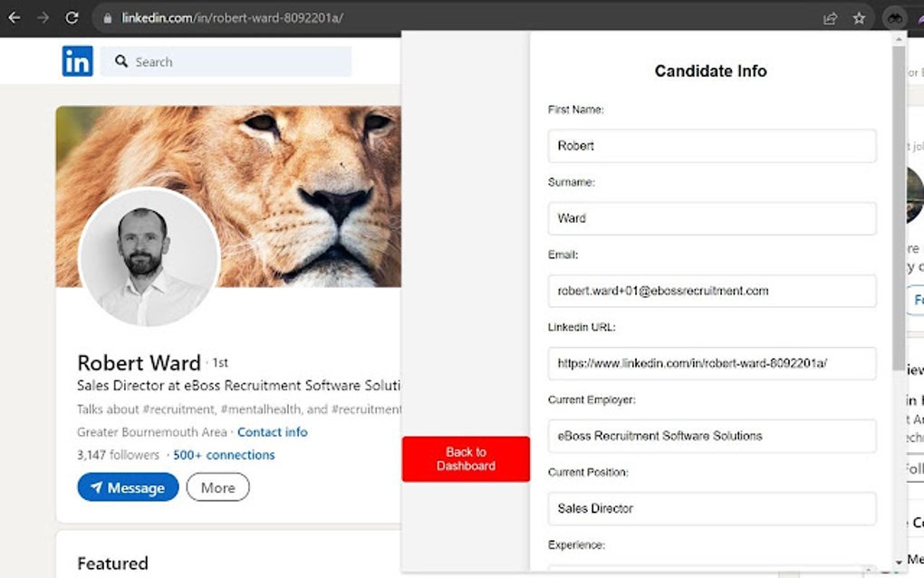Click the search magnifier icon on LinkedIn
This screenshot has height=578, width=924.
pos(120,62)
